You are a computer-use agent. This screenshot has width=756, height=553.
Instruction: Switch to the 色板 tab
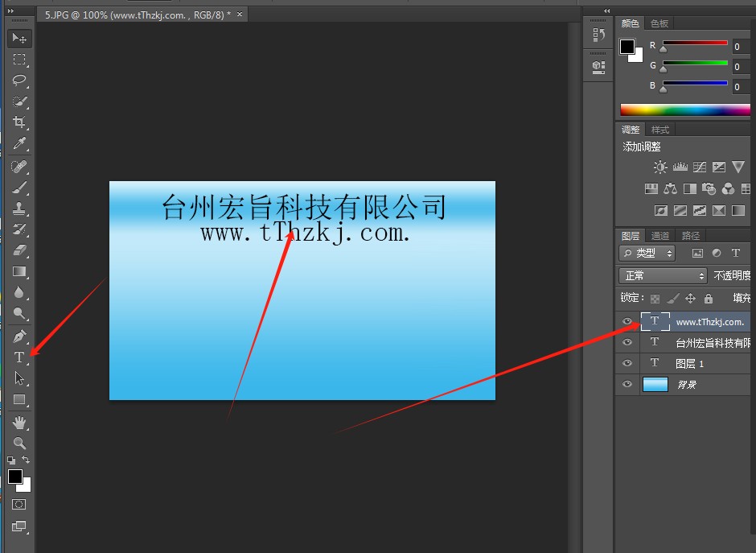pyautogui.click(x=659, y=23)
